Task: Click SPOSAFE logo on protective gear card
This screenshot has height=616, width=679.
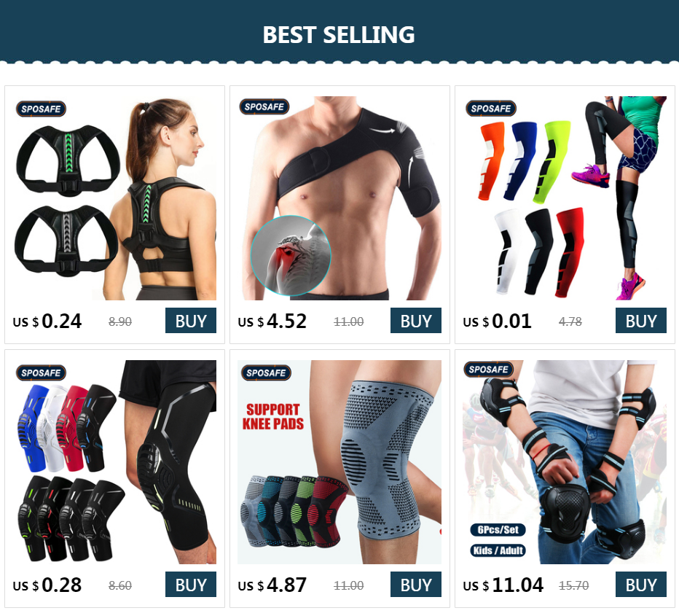Action: point(488,369)
